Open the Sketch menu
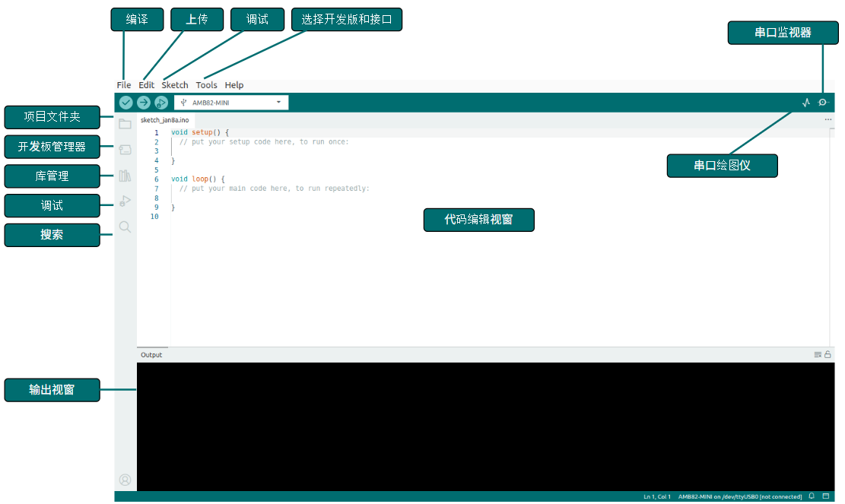 pyautogui.click(x=175, y=85)
